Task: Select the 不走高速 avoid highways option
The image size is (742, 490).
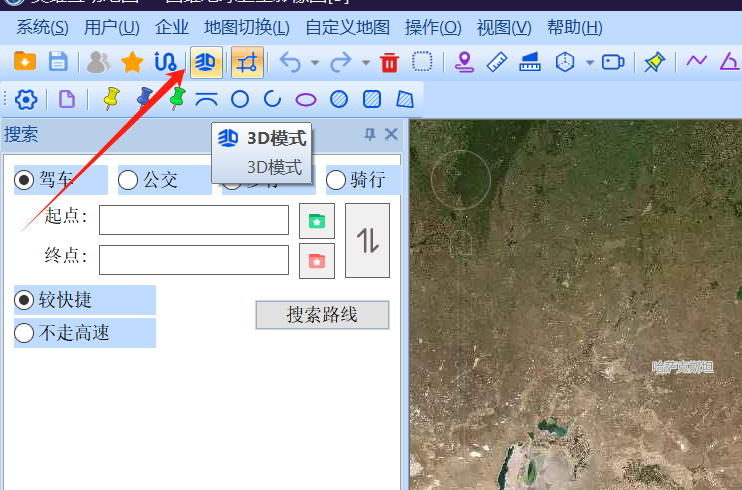Action: click(24, 333)
